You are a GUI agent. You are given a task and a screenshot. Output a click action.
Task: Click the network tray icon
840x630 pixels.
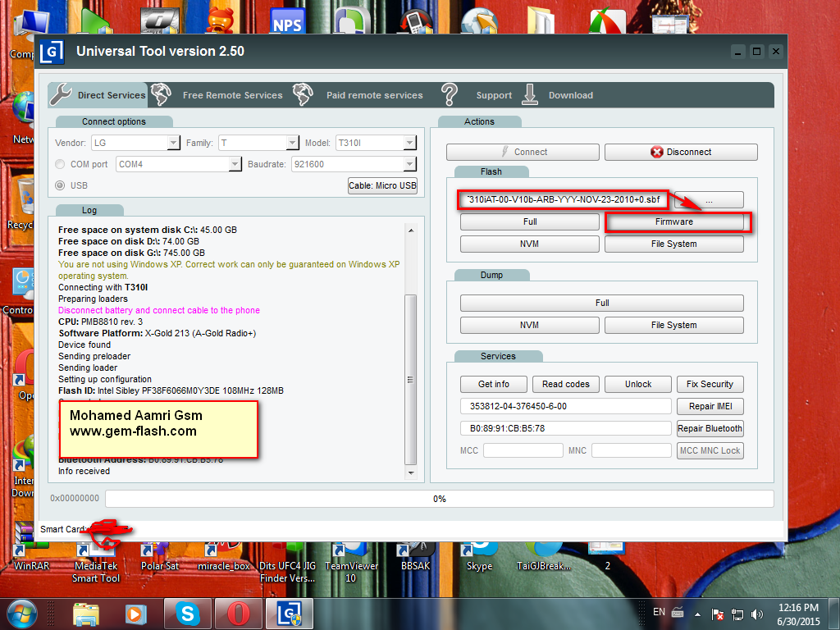737,614
